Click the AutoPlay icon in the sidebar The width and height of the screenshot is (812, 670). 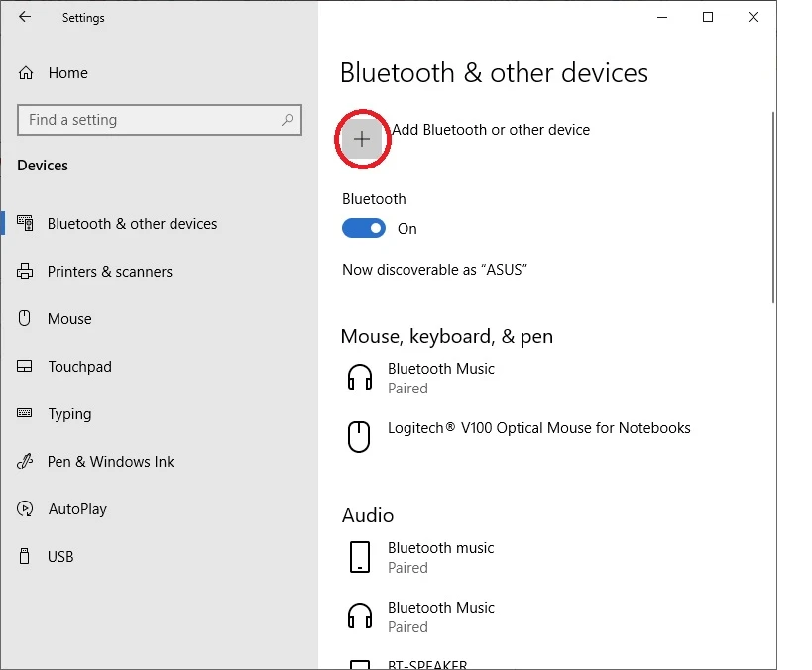pyautogui.click(x=26, y=509)
